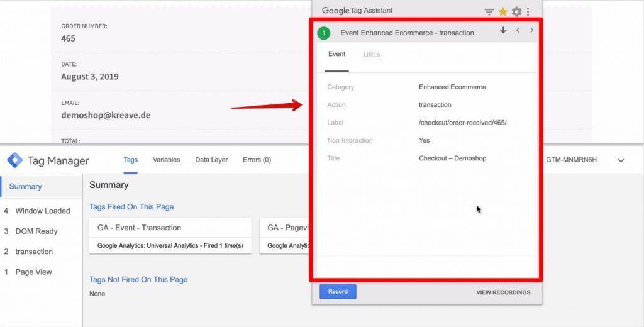This screenshot has height=327, width=644.
Task: Click the date August 3, 2019
Action: pos(90,77)
